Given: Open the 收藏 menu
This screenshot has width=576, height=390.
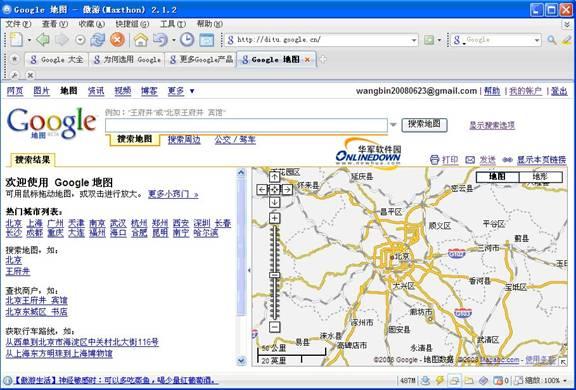Looking at the screenshot, I should tap(91, 24).
